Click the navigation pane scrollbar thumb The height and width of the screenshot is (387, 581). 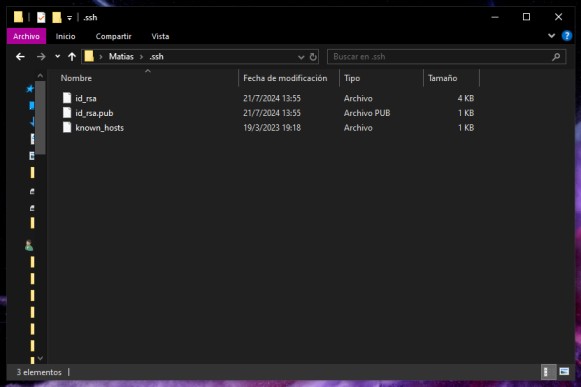(40, 118)
